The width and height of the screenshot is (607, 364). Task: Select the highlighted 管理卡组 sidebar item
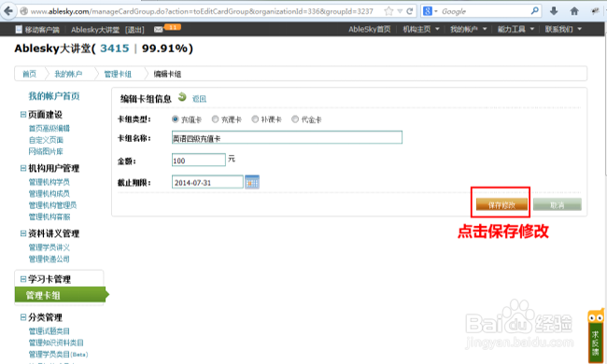[x=61, y=295]
